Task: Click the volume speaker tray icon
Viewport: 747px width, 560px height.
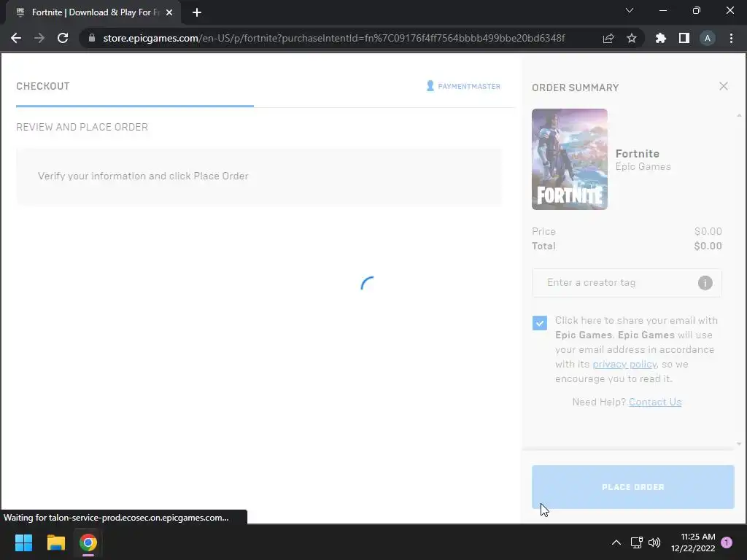Action: point(654,542)
